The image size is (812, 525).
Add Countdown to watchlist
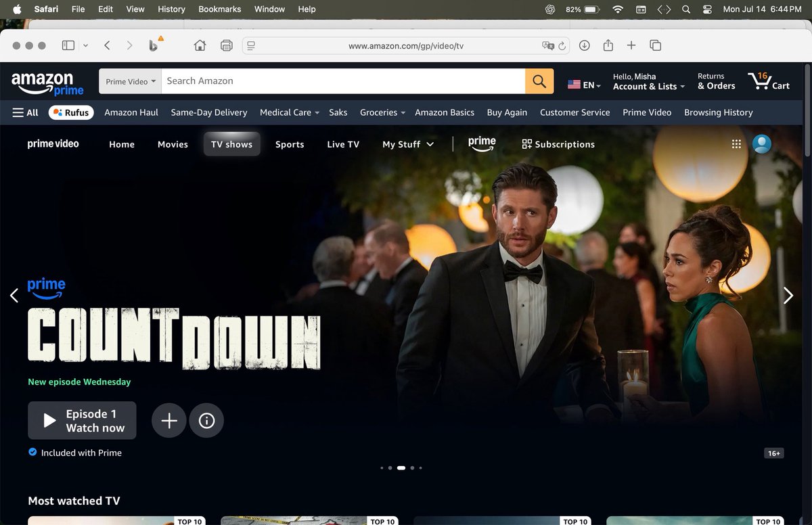pyautogui.click(x=168, y=421)
